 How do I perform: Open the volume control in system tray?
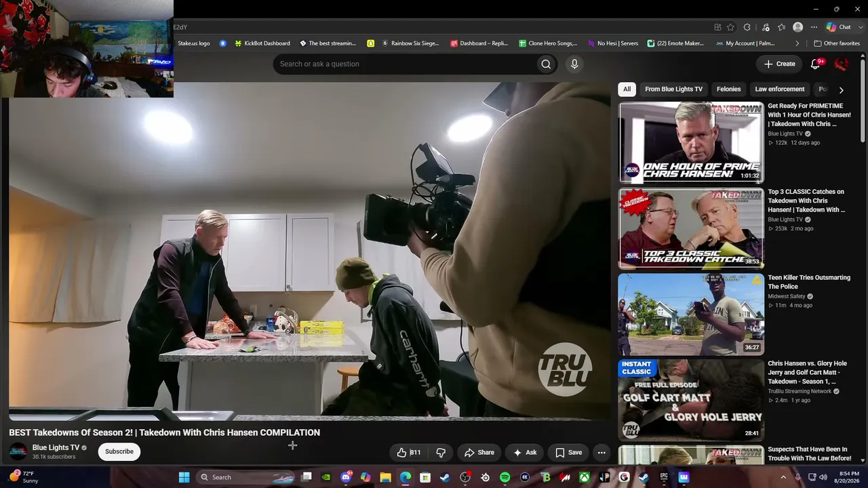pyautogui.click(x=823, y=477)
